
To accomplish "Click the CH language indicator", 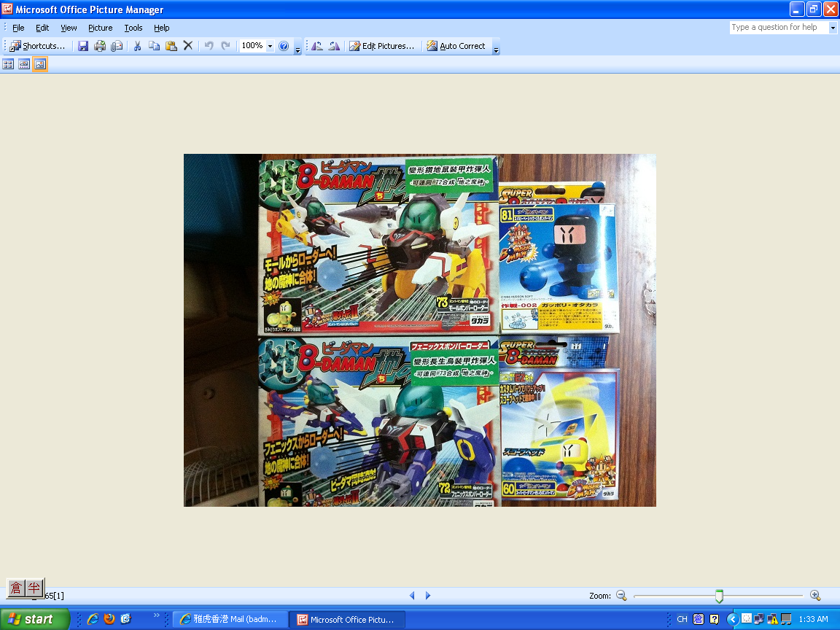I will pyautogui.click(x=682, y=619).
